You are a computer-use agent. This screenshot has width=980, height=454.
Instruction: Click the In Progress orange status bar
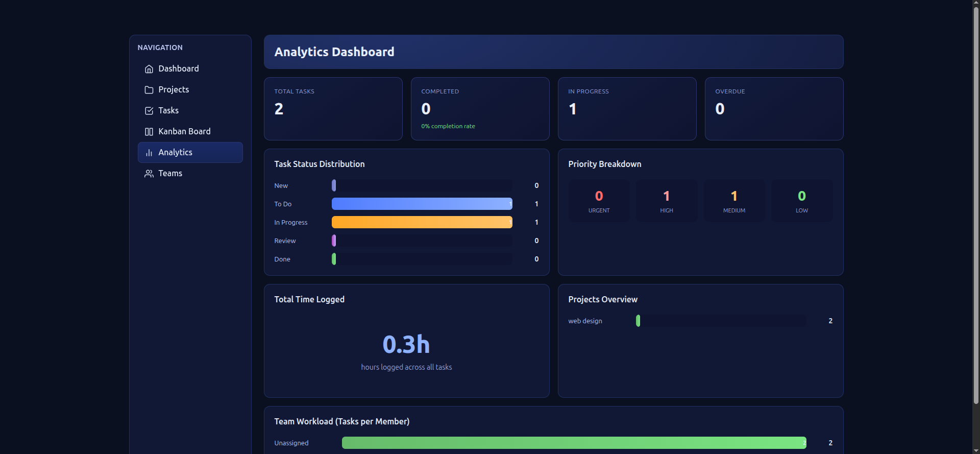[x=422, y=222]
